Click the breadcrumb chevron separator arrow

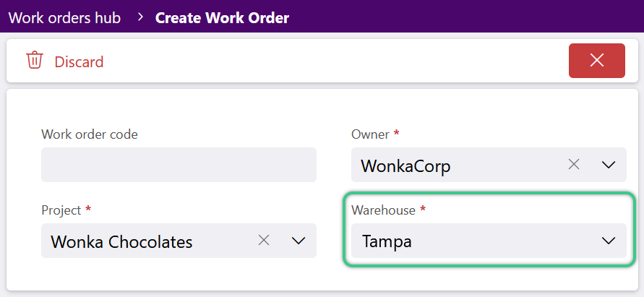click(x=141, y=17)
